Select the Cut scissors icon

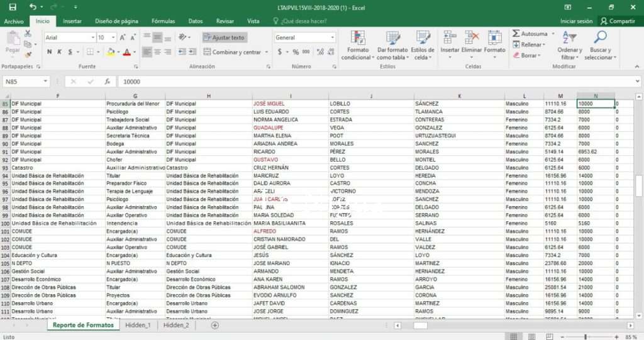tap(28, 34)
